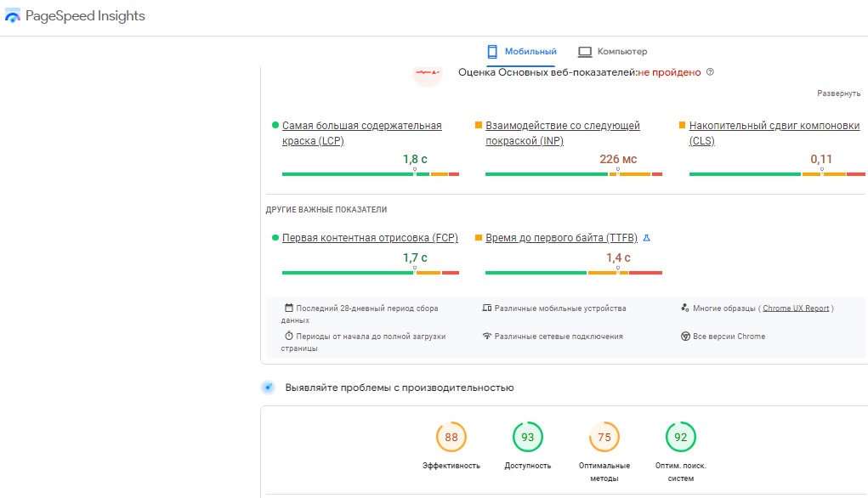
Task: Select the 93 Доступность score gauge
Action: point(528,437)
